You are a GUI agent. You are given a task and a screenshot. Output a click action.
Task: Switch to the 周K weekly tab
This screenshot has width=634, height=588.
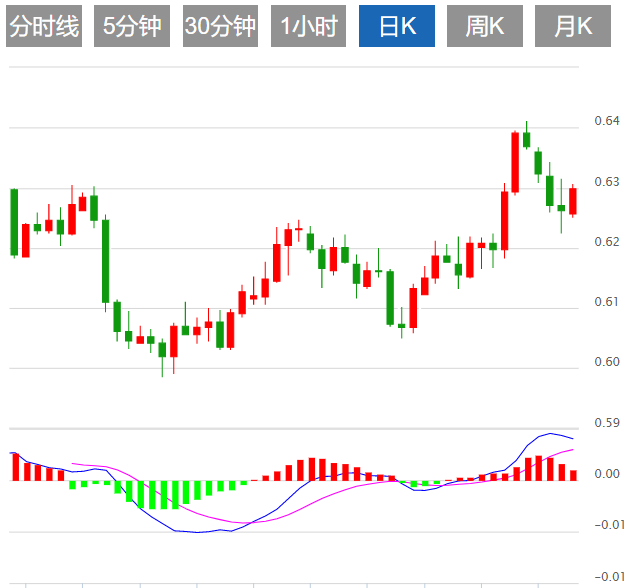click(485, 27)
